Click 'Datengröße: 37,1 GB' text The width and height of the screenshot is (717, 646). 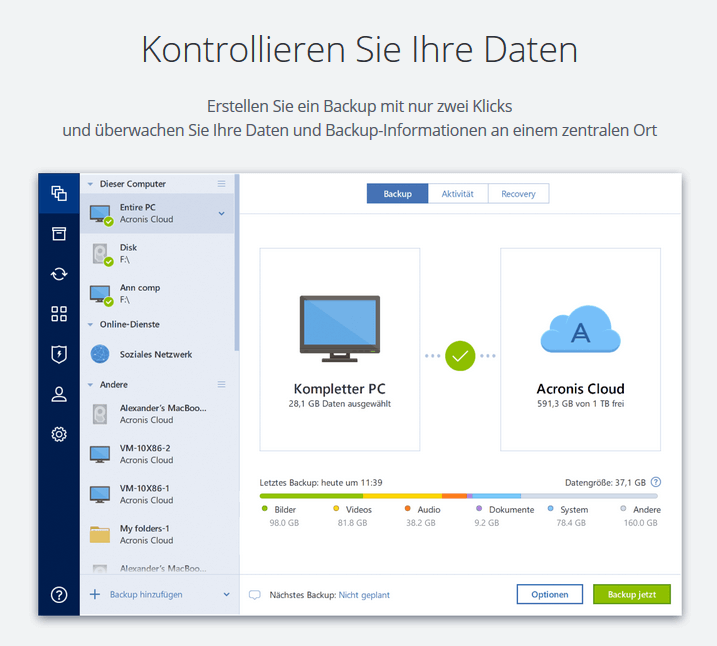(x=605, y=482)
